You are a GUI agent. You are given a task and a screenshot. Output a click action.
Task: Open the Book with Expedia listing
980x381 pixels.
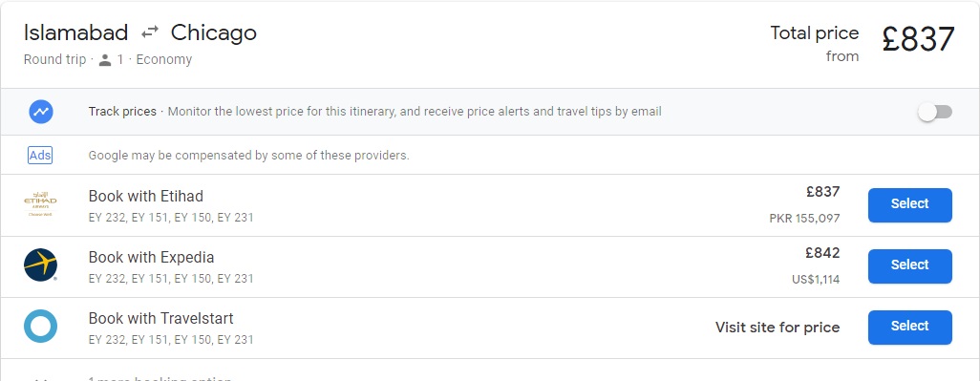[151, 257]
